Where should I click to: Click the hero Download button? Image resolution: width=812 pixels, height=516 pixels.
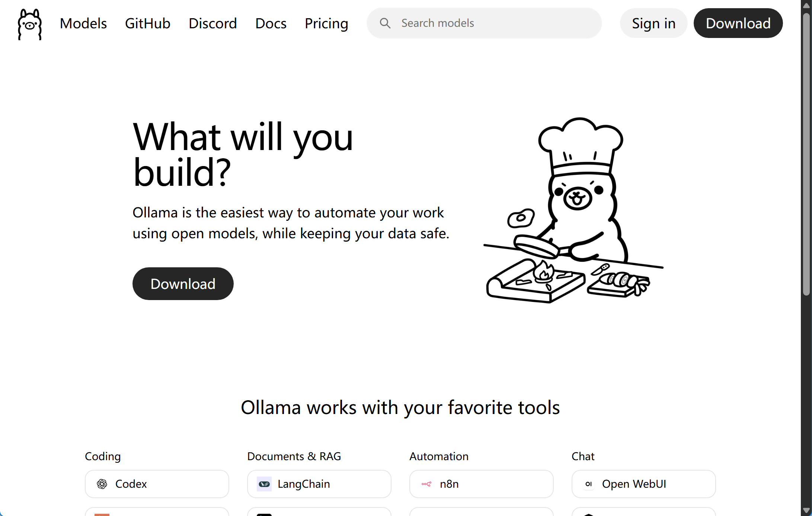[183, 284]
